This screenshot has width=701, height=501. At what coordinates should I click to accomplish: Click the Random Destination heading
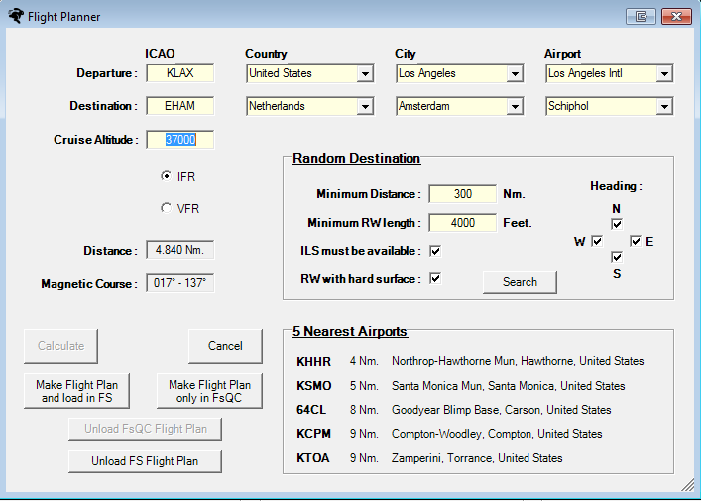coord(356,159)
